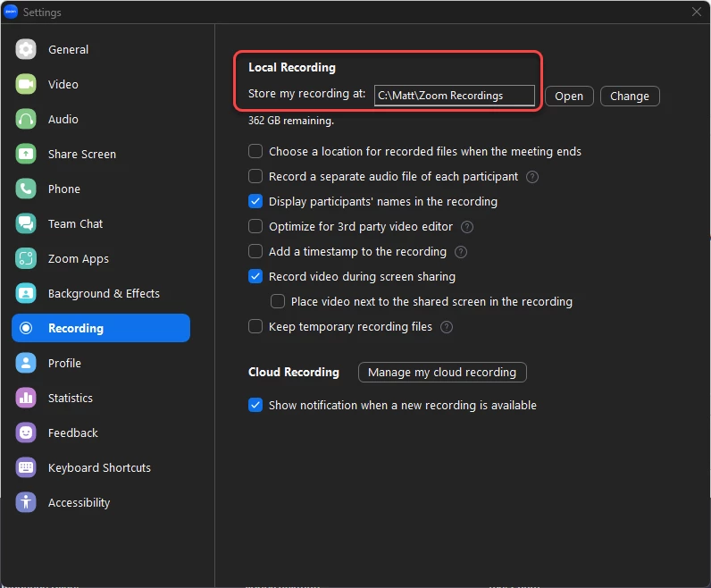Click the Accessibility figure icon

pos(26,503)
